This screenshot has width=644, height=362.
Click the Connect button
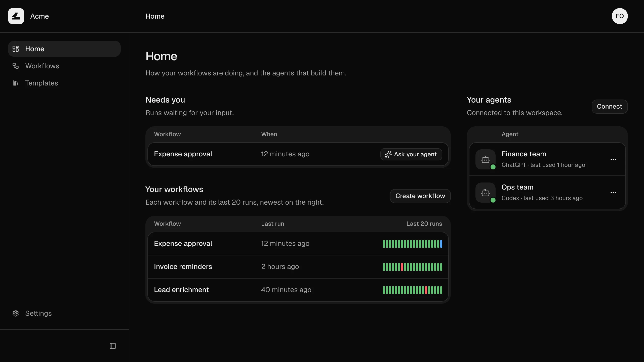point(610,107)
